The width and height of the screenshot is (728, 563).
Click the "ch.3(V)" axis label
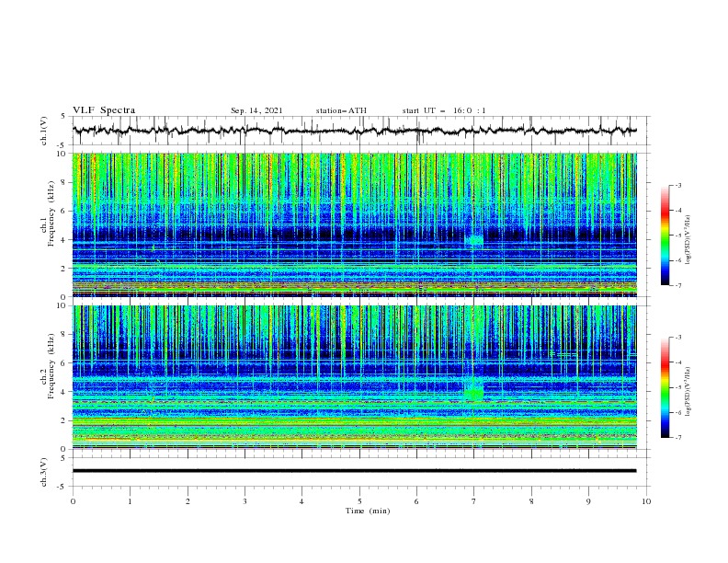point(44,472)
